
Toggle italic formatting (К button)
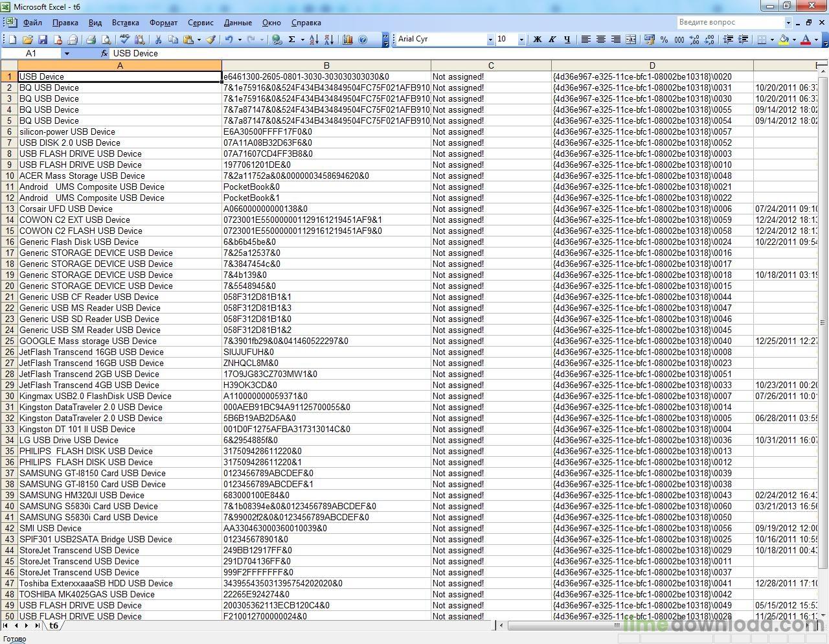[x=552, y=40]
